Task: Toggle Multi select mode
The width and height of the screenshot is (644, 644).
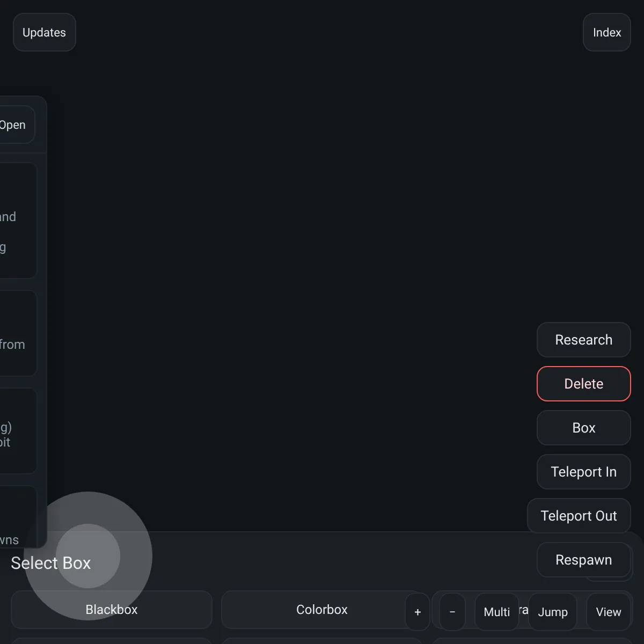Action: point(496,612)
